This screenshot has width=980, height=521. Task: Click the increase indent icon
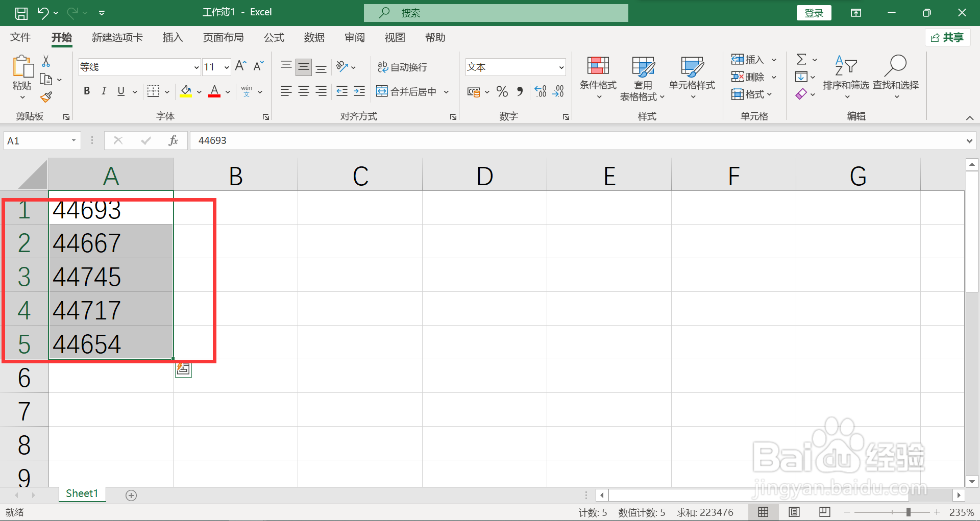(359, 91)
